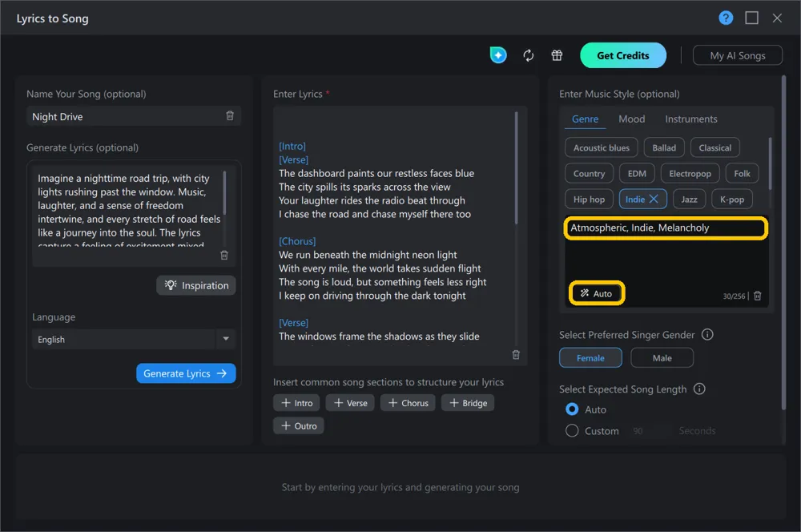The image size is (801, 532).
Task: Clear music style text with trash icon
Action: point(758,296)
